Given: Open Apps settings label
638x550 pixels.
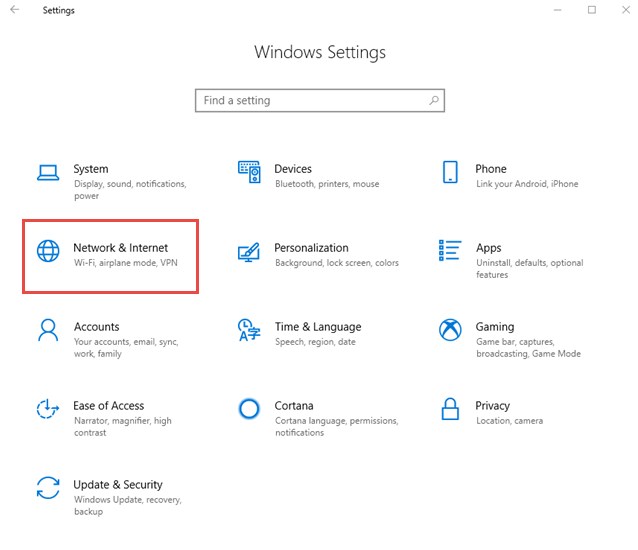Looking at the screenshot, I should 489,248.
